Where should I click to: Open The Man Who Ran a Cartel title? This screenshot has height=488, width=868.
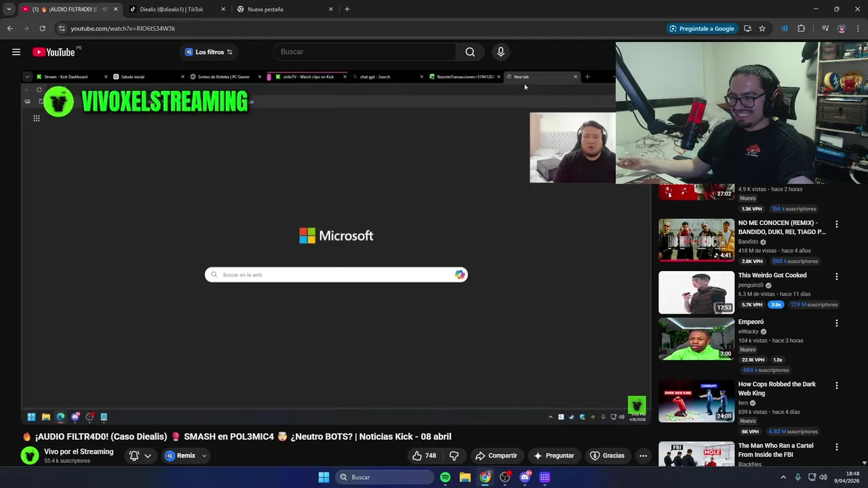pyautogui.click(x=776, y=450)
